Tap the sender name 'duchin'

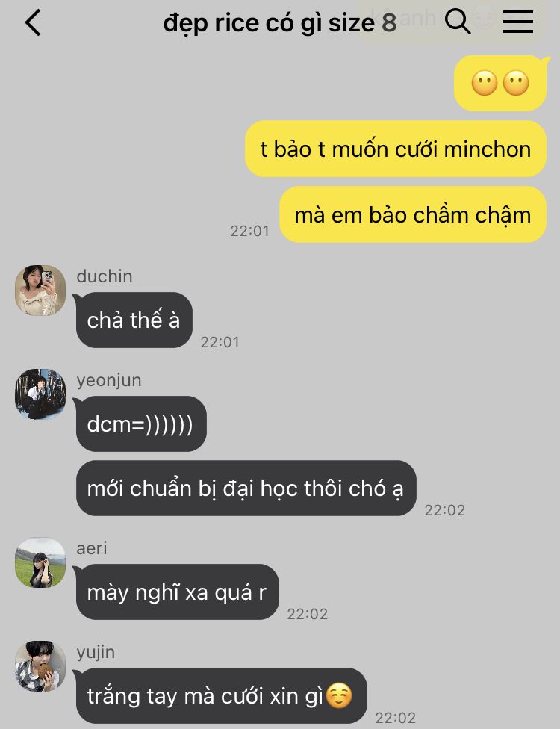(x=105, y=276)
